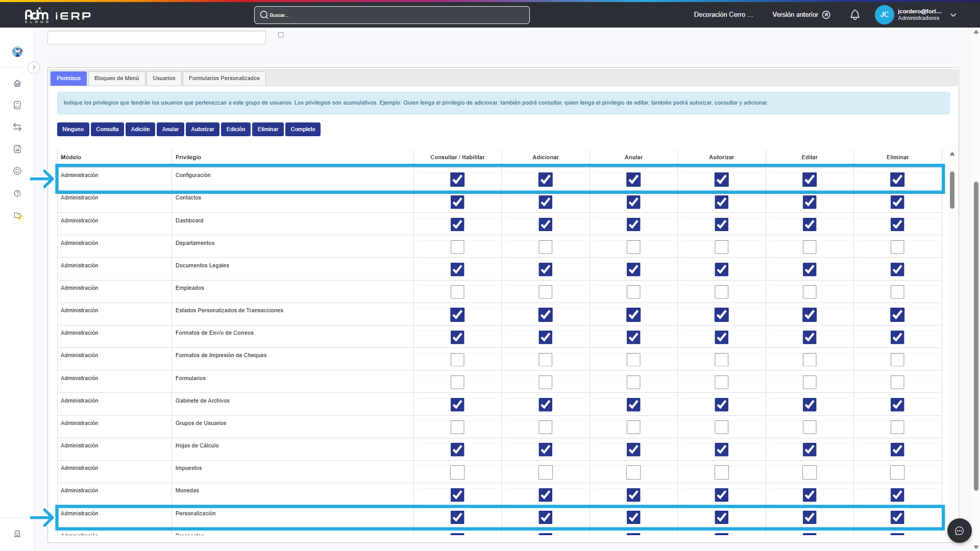Image resolution: width=980 pixels, height=551 pixels.
Task: Click the Buscar search field
Action: pyautogui.click(x=391, y=15)
